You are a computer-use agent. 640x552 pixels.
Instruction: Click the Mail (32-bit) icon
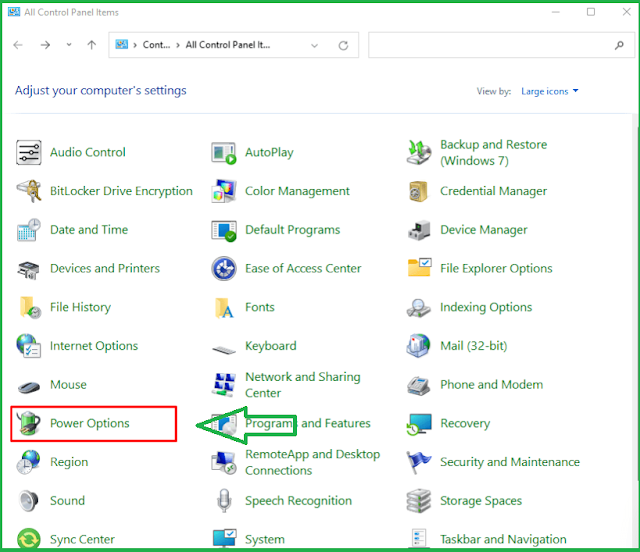coord(418,345)
